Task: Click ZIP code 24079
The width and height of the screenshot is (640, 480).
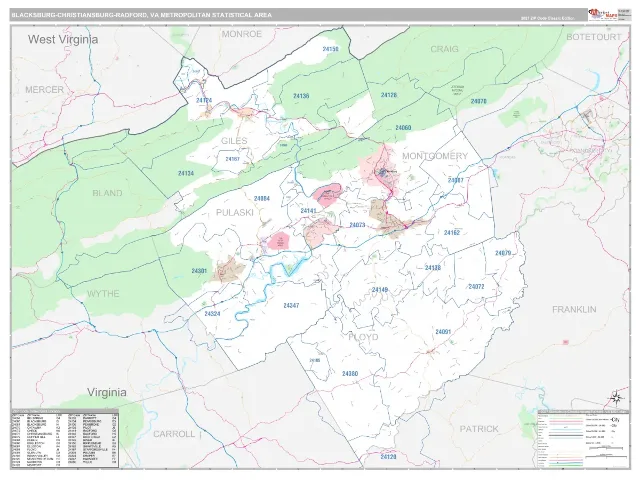Action: [503, 253]
